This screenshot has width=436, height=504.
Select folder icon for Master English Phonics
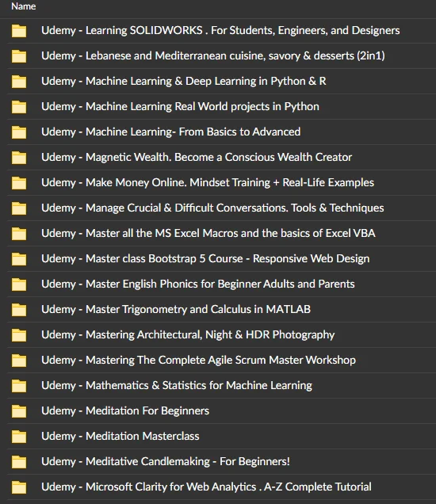19,284
